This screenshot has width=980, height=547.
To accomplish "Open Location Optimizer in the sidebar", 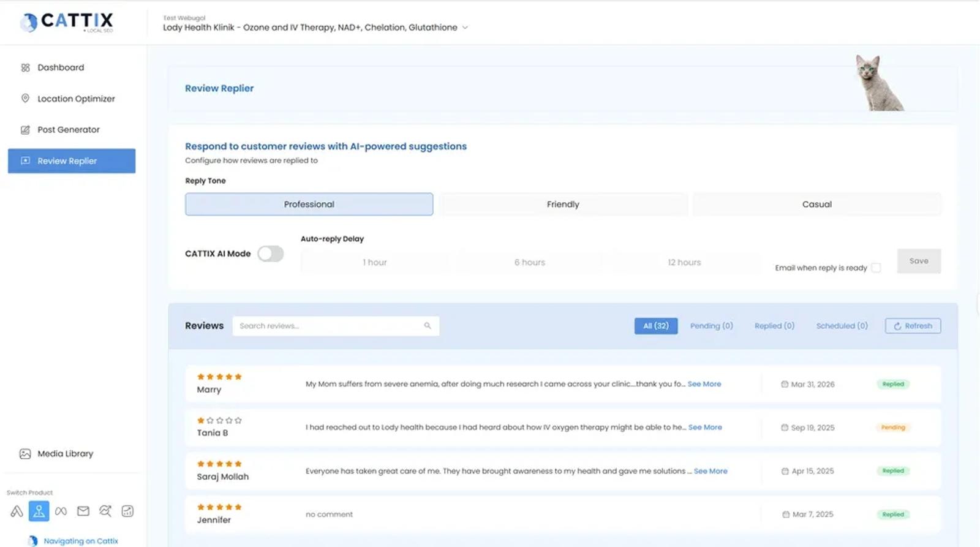I will (x=72, y=99).
